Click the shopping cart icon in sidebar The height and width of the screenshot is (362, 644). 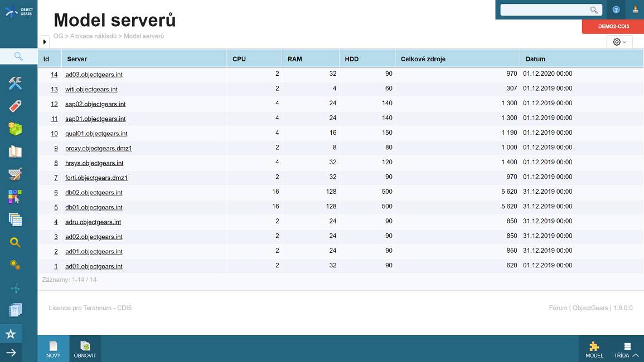tap(15, 174)
